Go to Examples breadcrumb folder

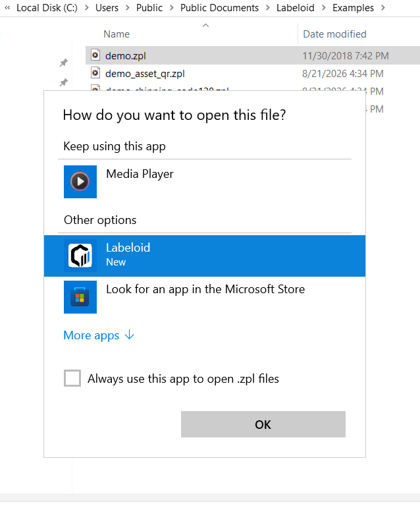pyautogui.click(x=354, y=8)
